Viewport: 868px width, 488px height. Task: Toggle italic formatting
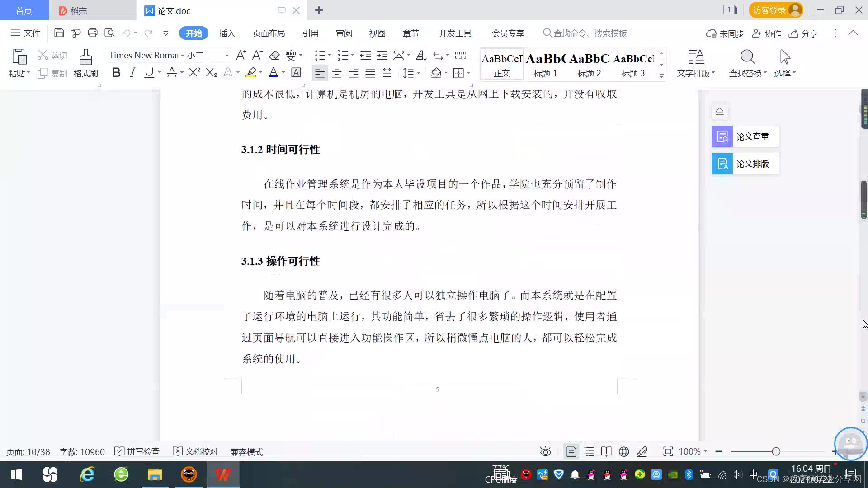point(132,73)
